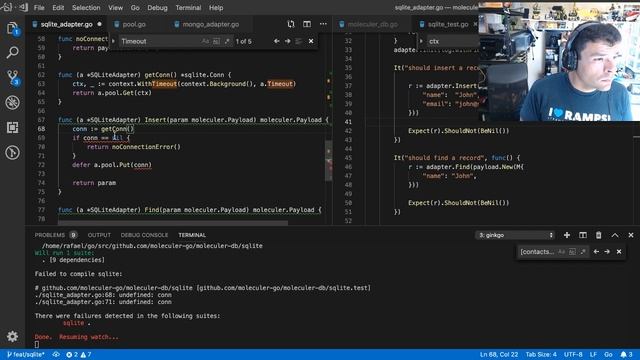Image resolution: width=640 pixels, height=360 pixels.
Task: Click the left editor vertical scrollbar slider
Action: click(x=328, y=161)
